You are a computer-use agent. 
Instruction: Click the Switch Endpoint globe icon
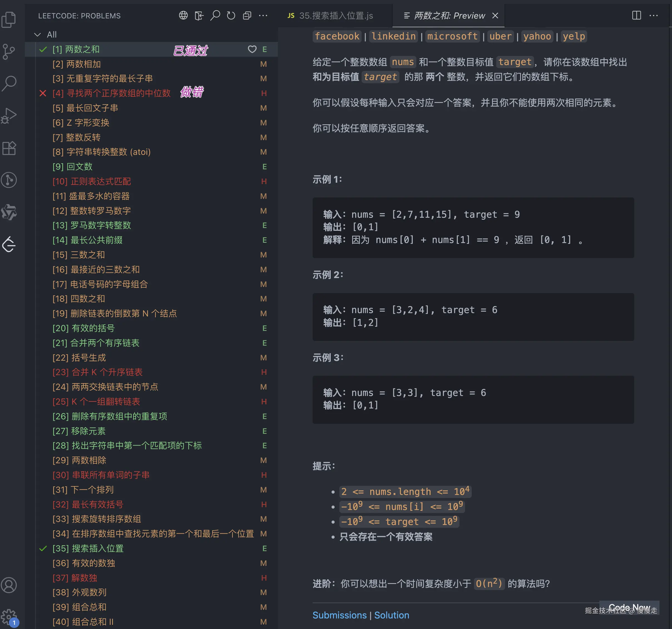183,16
